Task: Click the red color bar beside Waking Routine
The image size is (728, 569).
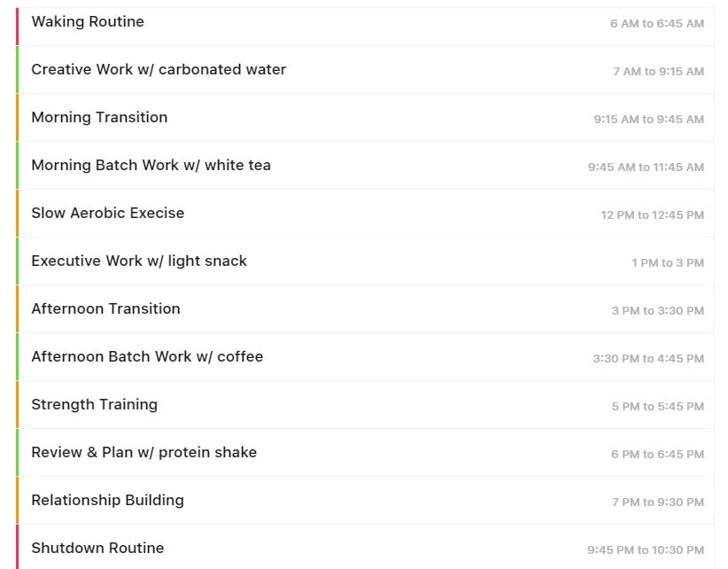Action: pos(17,26)
